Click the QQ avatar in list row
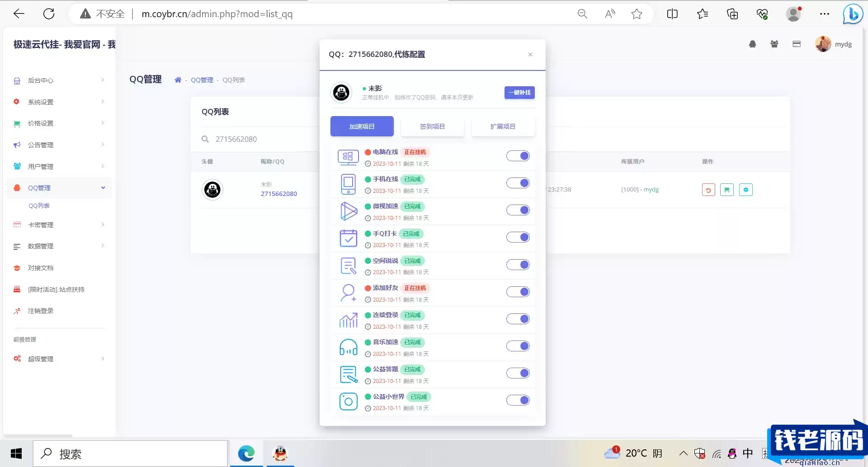The width and height of the screenshot is (868, 467). [x=212, y=190]
